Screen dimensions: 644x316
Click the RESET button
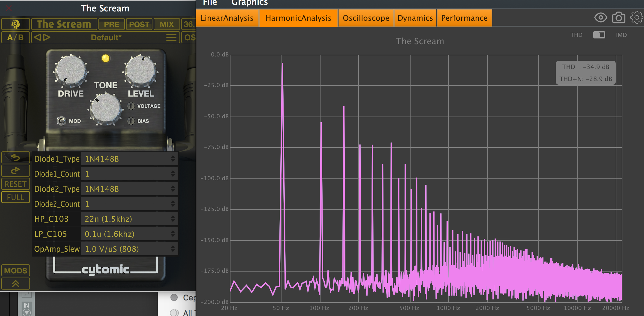(16, 184)
